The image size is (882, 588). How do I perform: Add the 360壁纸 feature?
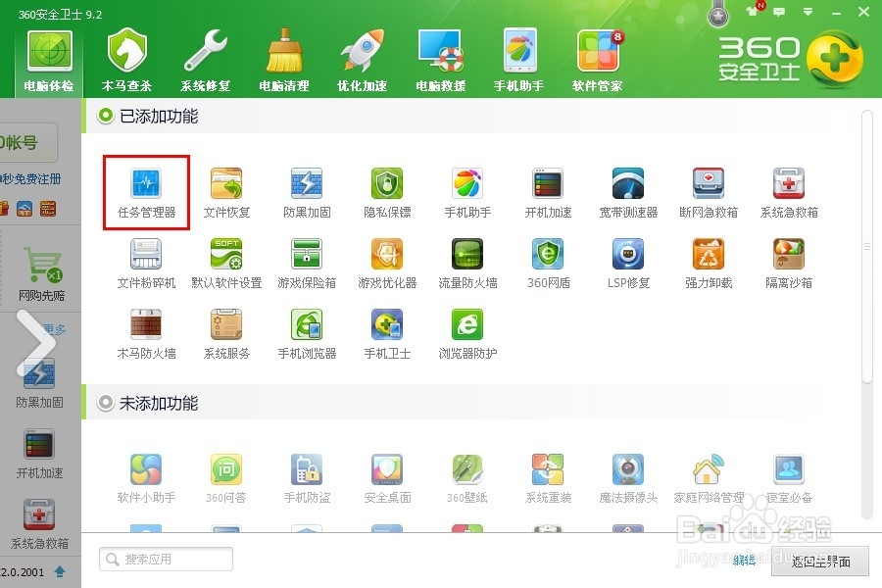467,478
